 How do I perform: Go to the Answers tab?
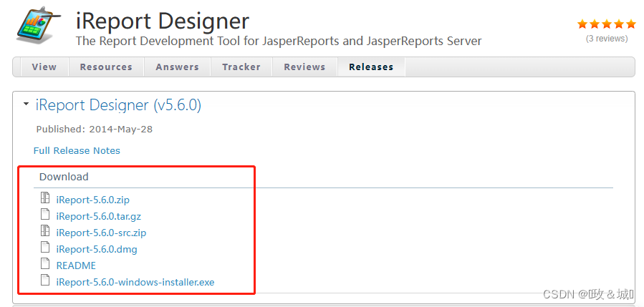(178, 67)
